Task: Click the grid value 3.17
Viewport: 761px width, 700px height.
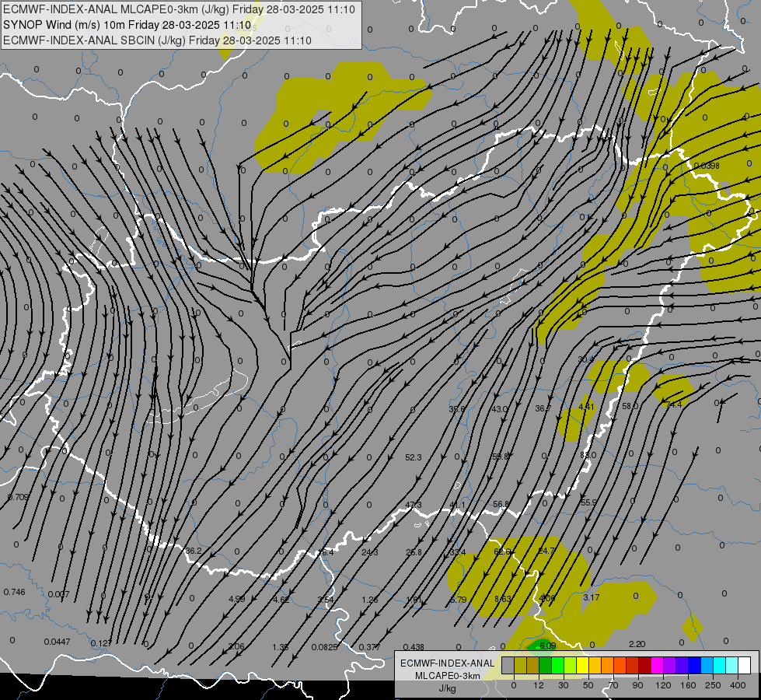Action: (x=591, y=597)
